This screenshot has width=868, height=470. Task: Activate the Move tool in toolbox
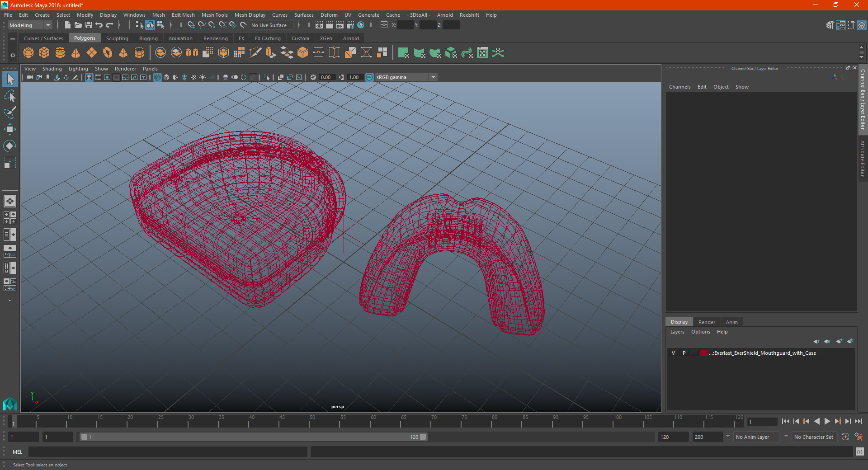click(x=10, y=129)
